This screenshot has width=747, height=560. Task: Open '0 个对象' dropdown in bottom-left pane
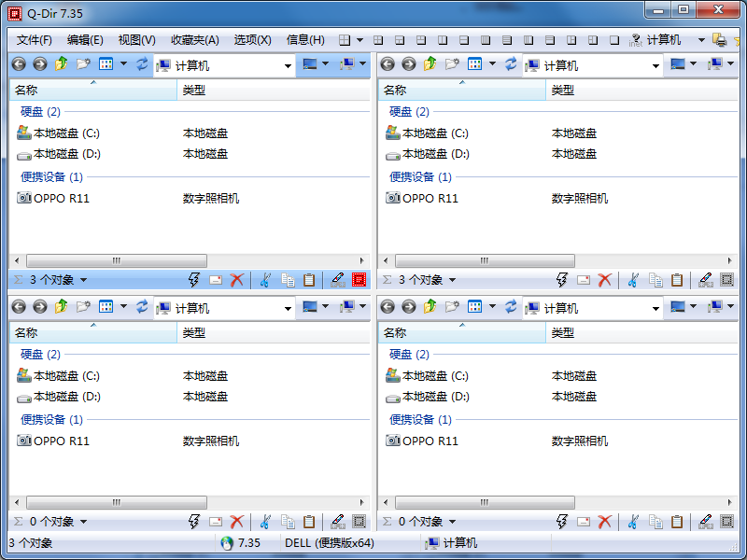tap(83, 522)
